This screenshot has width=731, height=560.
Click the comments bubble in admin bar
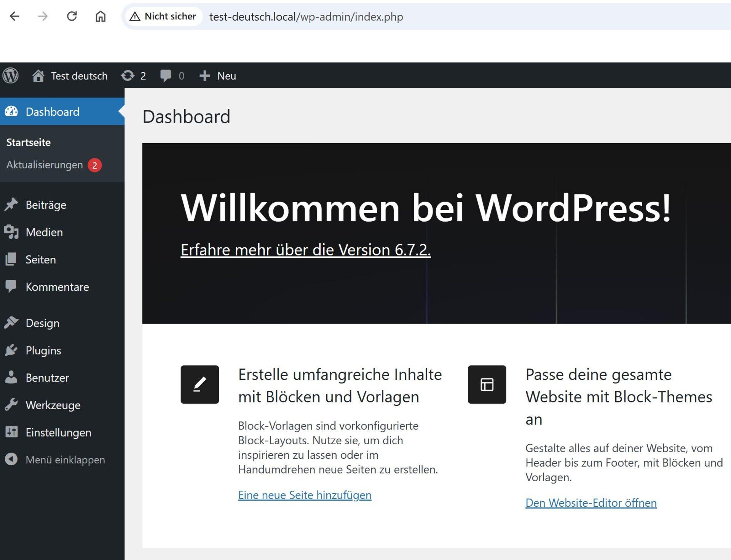pos(166,76)
